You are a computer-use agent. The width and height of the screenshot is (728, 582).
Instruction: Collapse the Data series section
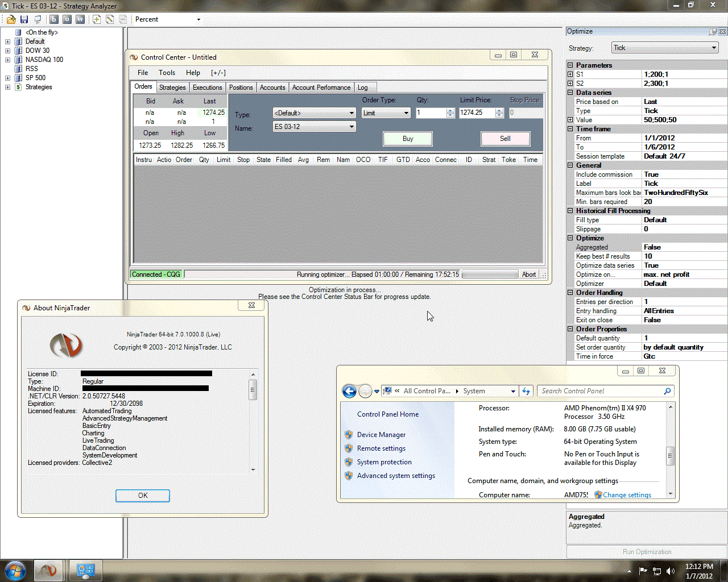[x=570, y=93]
